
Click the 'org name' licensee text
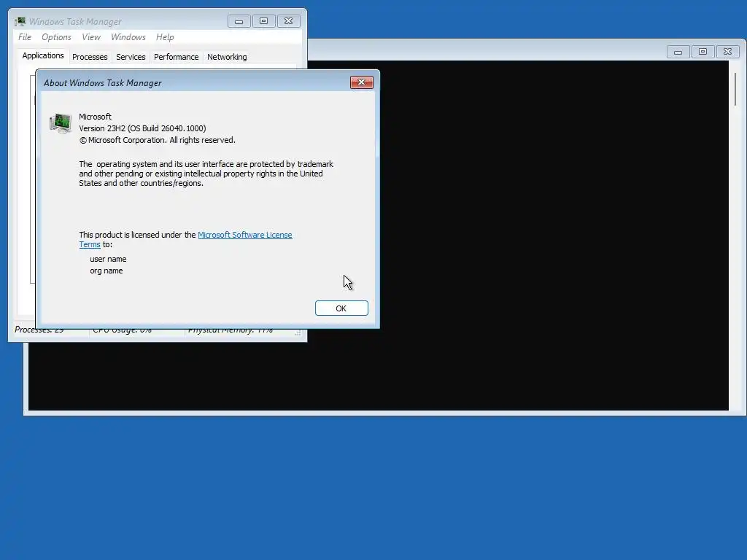tap(107, 271)
